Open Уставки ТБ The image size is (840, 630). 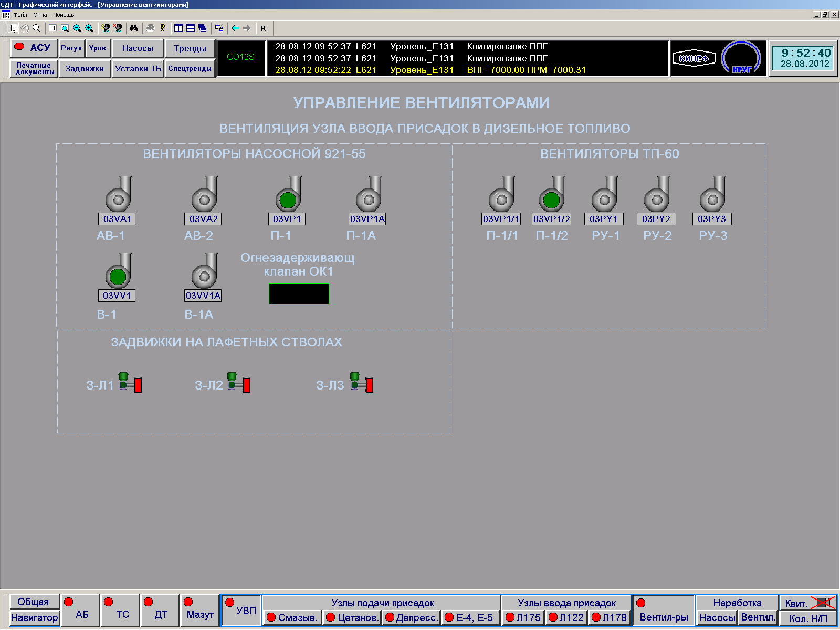click(138, 69)
